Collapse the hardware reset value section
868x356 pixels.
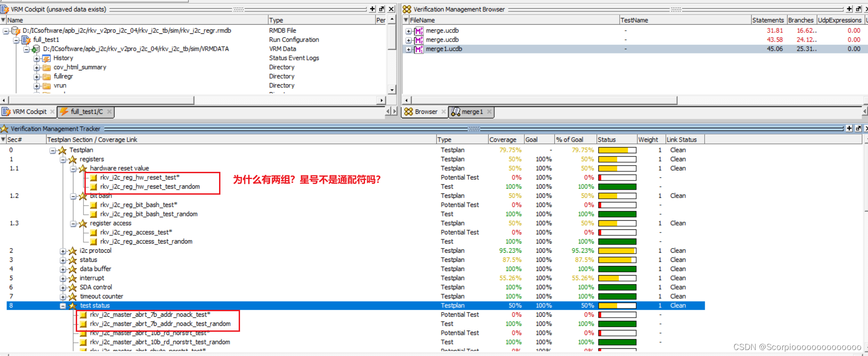point(73,169)
